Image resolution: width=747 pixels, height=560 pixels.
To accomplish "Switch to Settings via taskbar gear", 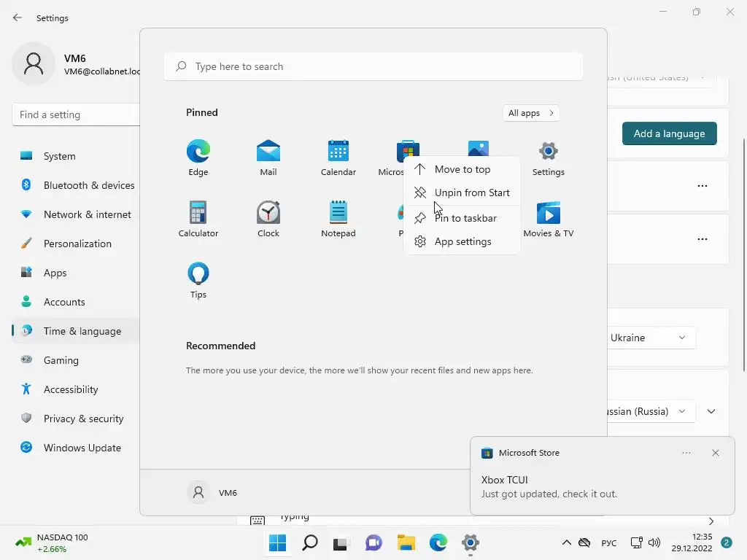I will (x=470, y=542).
